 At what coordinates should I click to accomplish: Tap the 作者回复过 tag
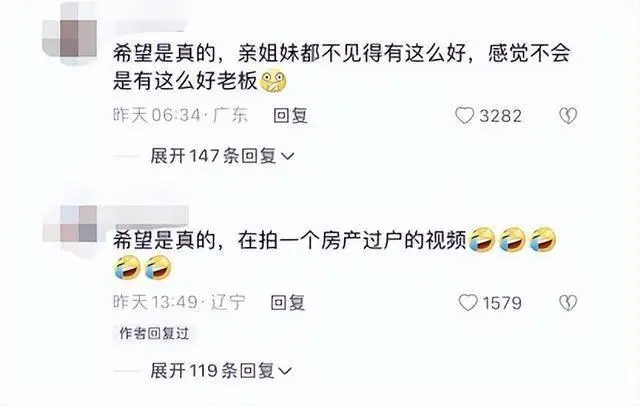[x=154, y=333]
